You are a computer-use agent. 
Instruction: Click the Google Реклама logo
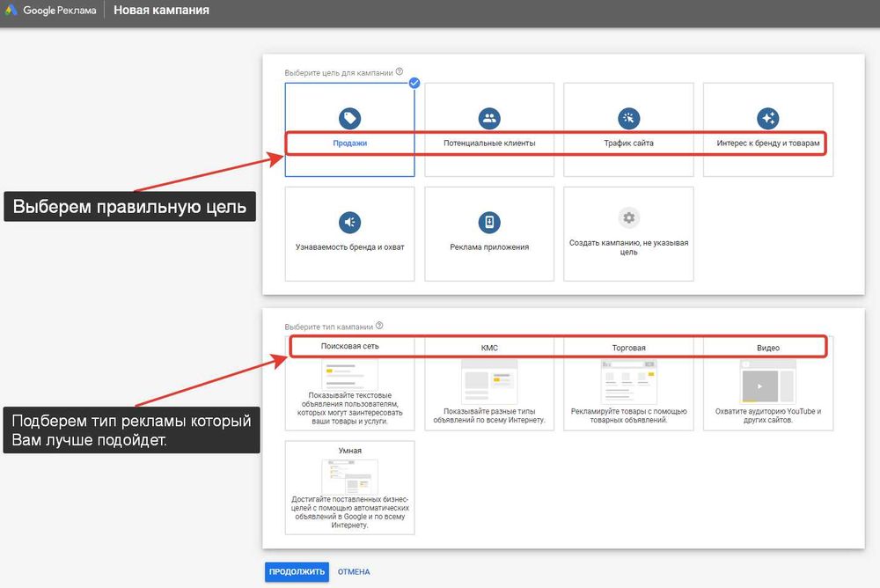pyautogui.click(x=50, y=10)
